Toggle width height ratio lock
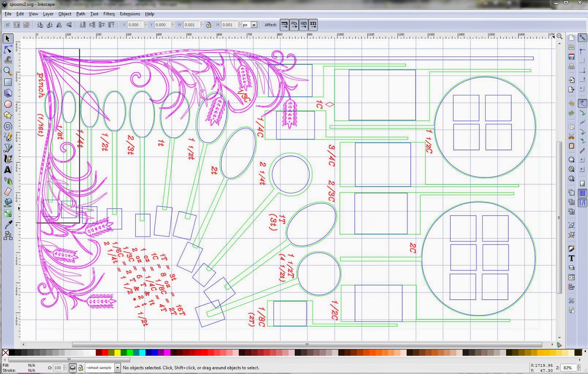 pos(209,25)
